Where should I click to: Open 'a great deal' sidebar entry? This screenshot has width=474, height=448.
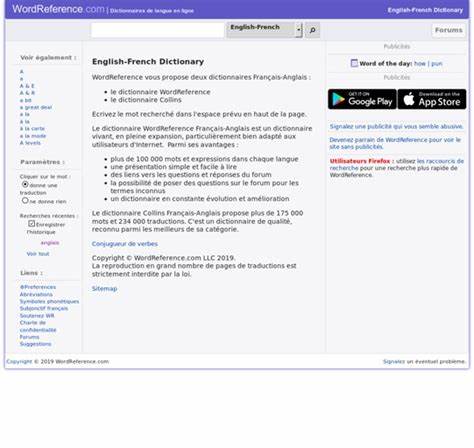[36, 107]
